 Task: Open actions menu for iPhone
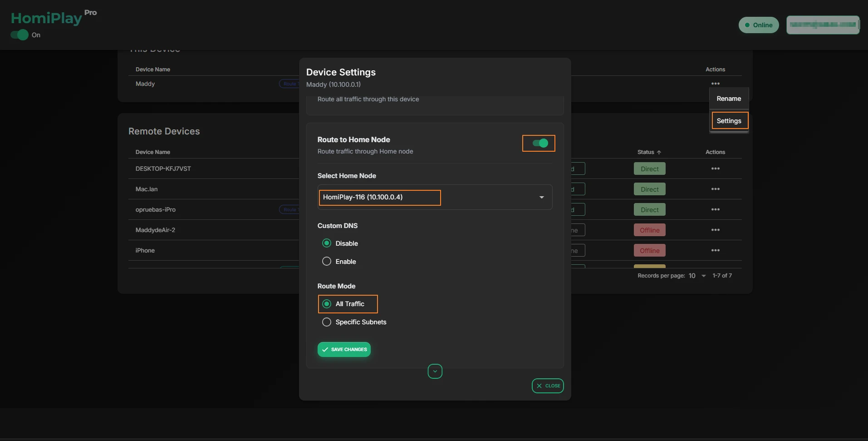715,250
